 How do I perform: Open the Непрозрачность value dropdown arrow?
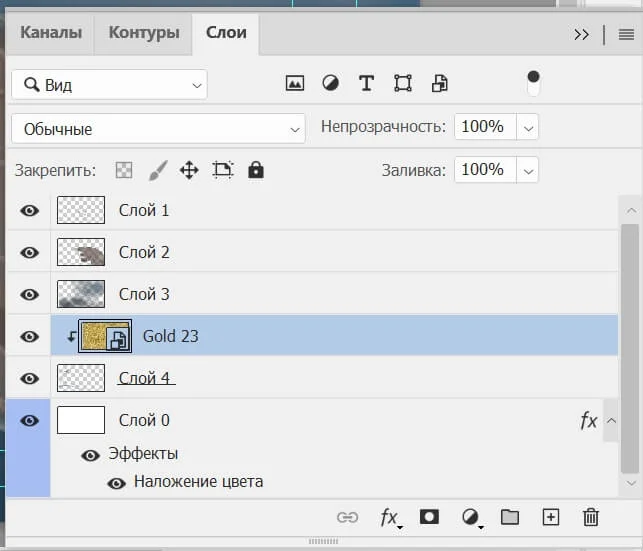coord(528,127)
